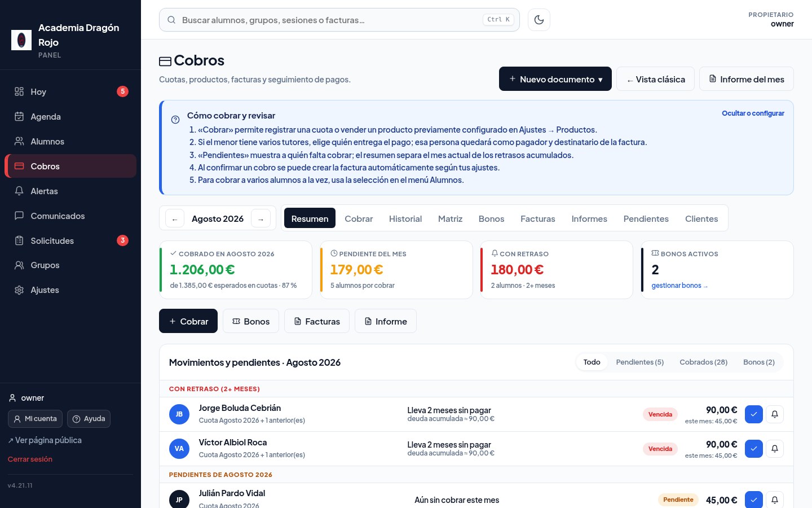Go to Alumnos section
Image resolution: width=812 pixels, height=508 pixels.
(x=70, y=141)
